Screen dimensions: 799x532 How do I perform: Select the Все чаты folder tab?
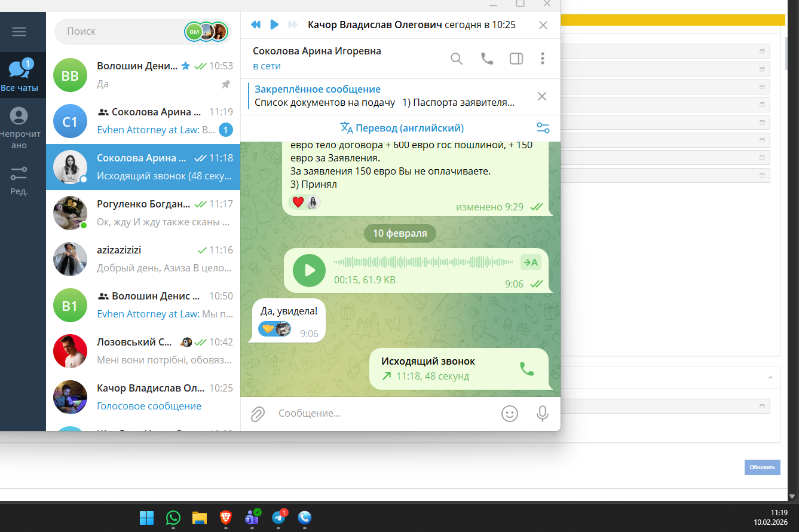click(19, 75)
